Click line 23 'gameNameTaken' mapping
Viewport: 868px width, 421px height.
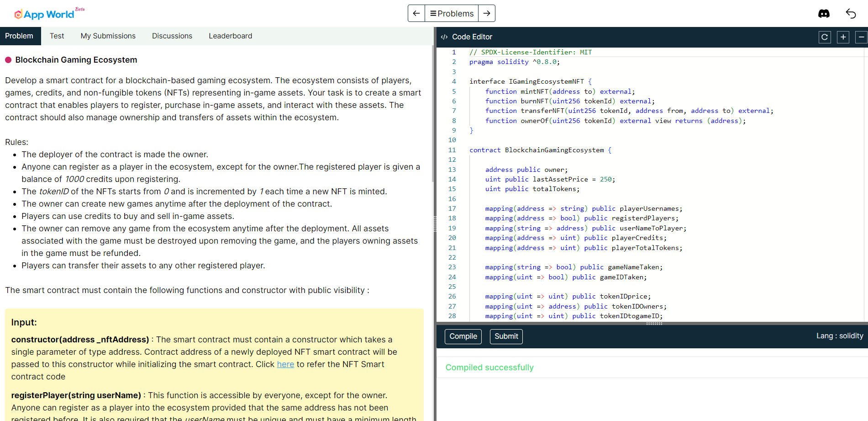point(574,267)
